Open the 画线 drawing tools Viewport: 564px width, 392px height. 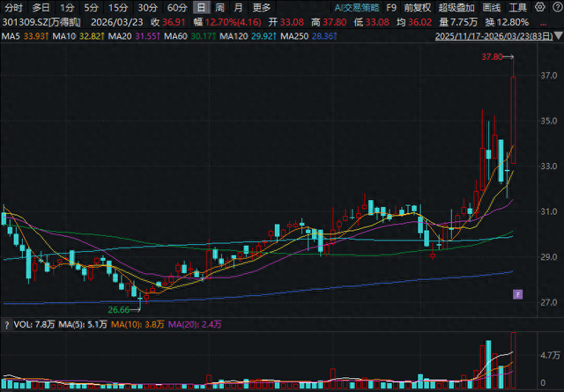click(492, 7)
